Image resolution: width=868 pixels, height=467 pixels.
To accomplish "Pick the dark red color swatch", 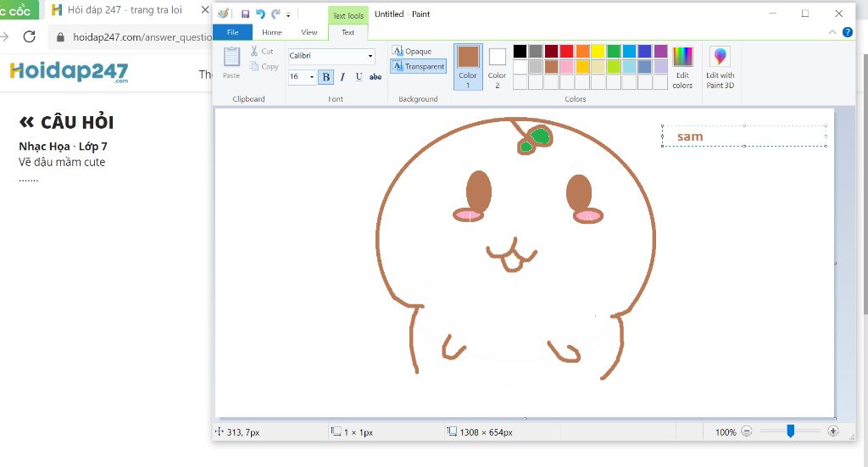I will pyautogui.click(x=551, y=52).
